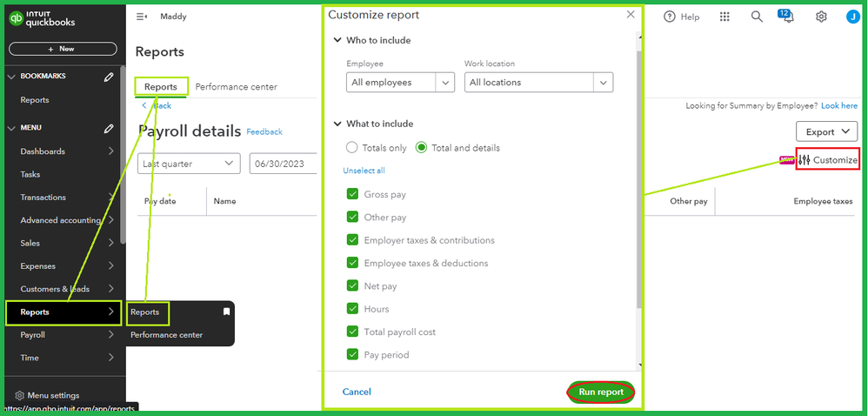Viewport: 868px width, 416px height.
Task: Go Back via the back link
Action: [157, 105]
